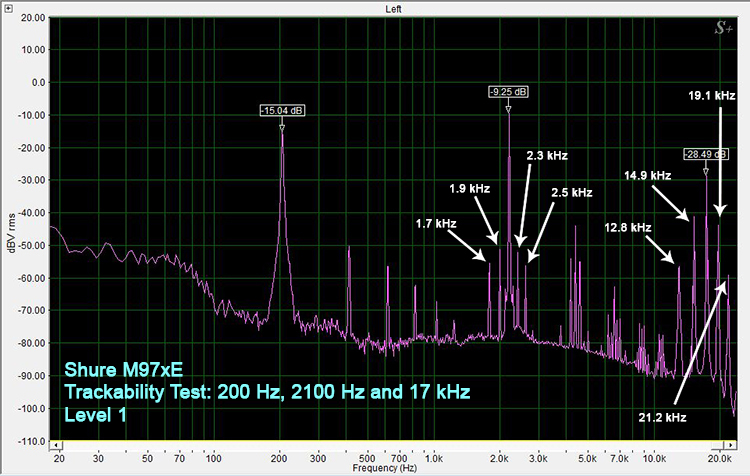
Task: Click the 1.9 kHz annotation label
Action: click(470, 188)
